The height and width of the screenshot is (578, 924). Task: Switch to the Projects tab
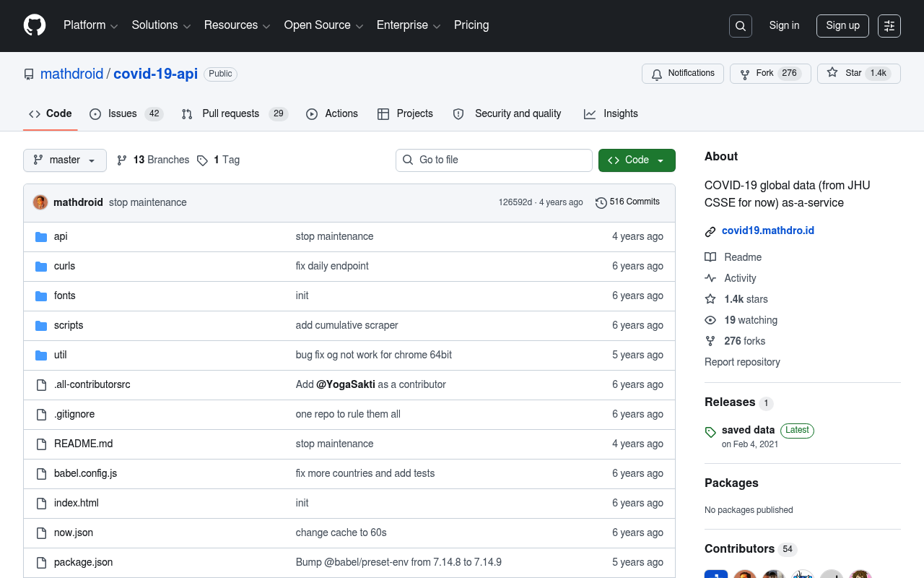click(x=405, y=114)
